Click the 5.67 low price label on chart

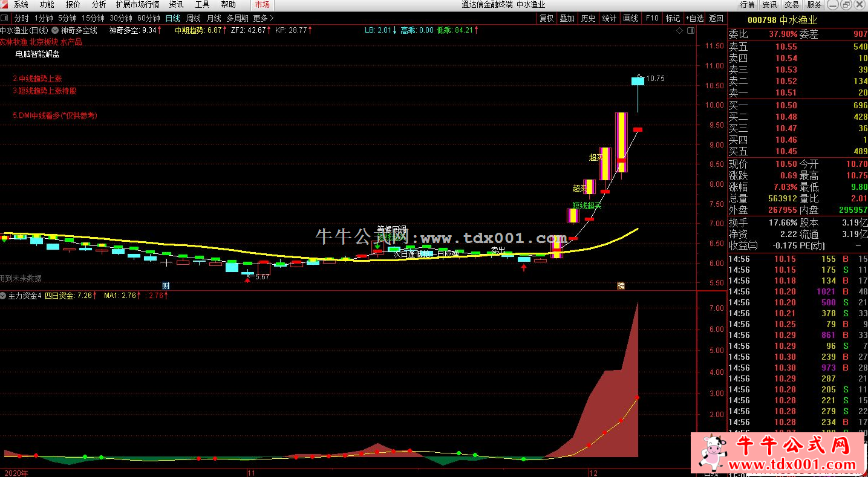click(x=262, y=277)
